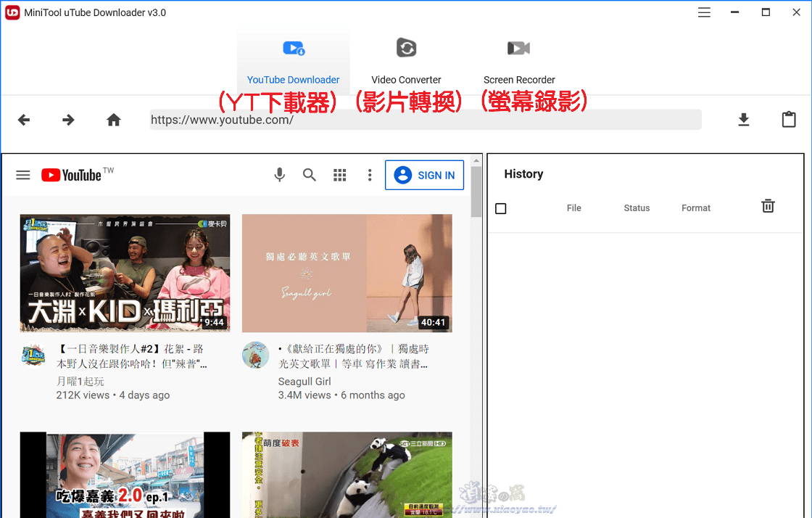Open channel avatar of 月曜1起玩 video

pos(33,355)
